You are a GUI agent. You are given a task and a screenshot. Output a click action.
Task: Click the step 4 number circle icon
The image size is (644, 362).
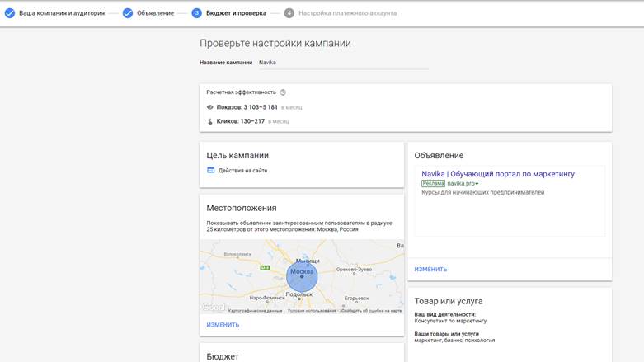coord(289,13)
